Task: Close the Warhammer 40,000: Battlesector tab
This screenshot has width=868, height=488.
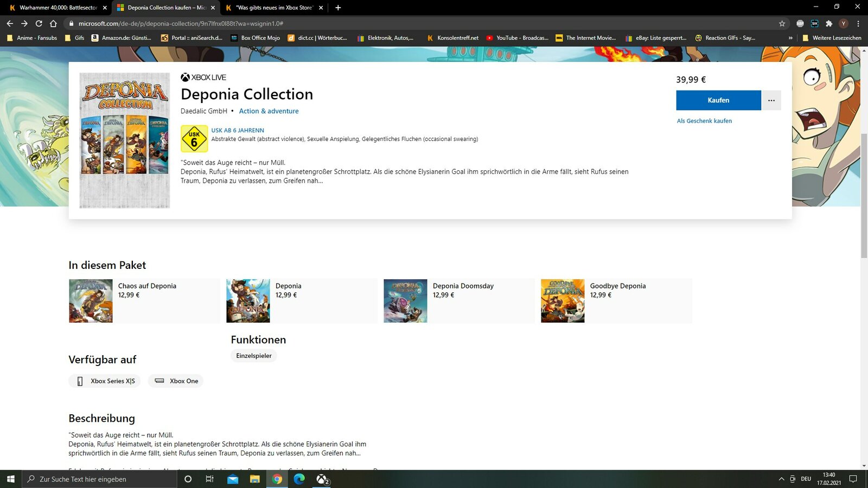Action: [x=105, y=8]
